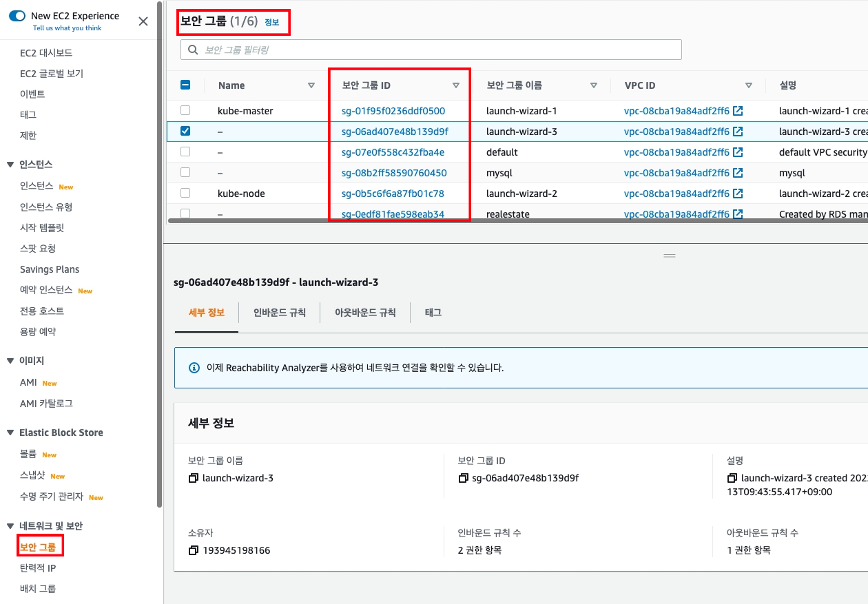Click external link icon in default VPC row
Screen dimensions: 868x604
[x=738, y=152]
